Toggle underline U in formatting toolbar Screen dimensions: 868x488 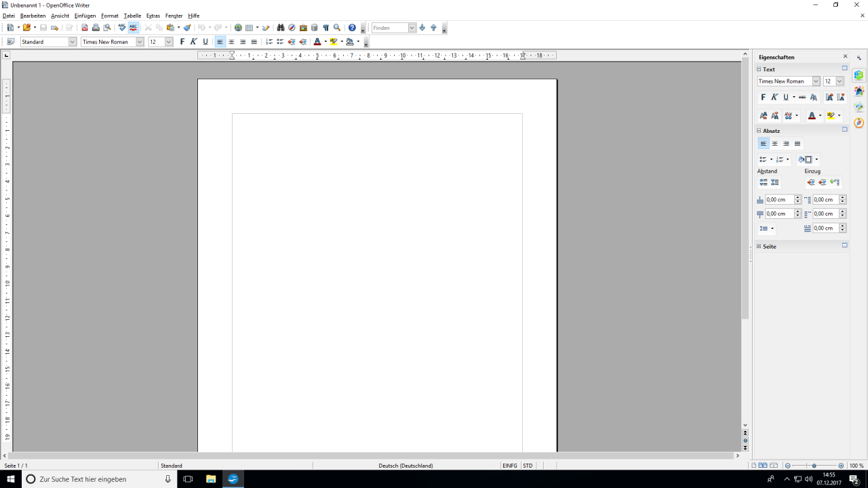click(x=205, y=41)
